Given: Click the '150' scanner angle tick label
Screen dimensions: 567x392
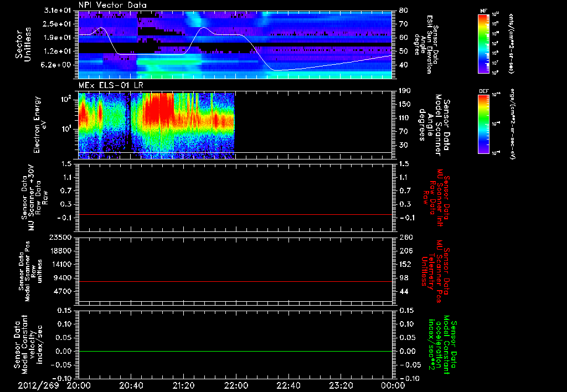Looking at the screenshot, I should coord(405,104).
